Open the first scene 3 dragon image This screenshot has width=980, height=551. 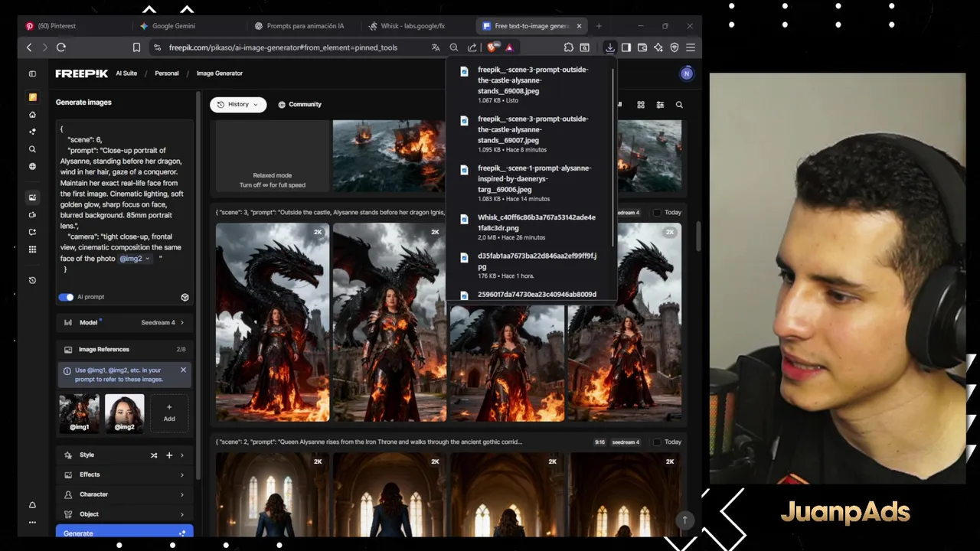click(273, 322)
